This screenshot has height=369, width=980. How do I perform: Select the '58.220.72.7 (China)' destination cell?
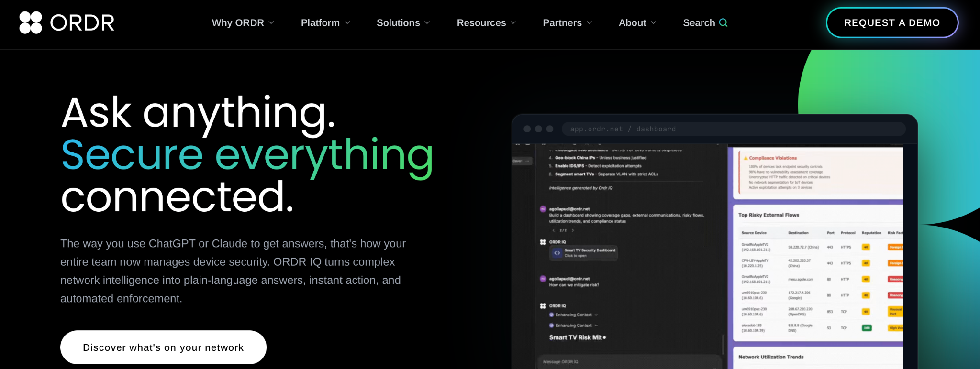[x=803, y=247]
